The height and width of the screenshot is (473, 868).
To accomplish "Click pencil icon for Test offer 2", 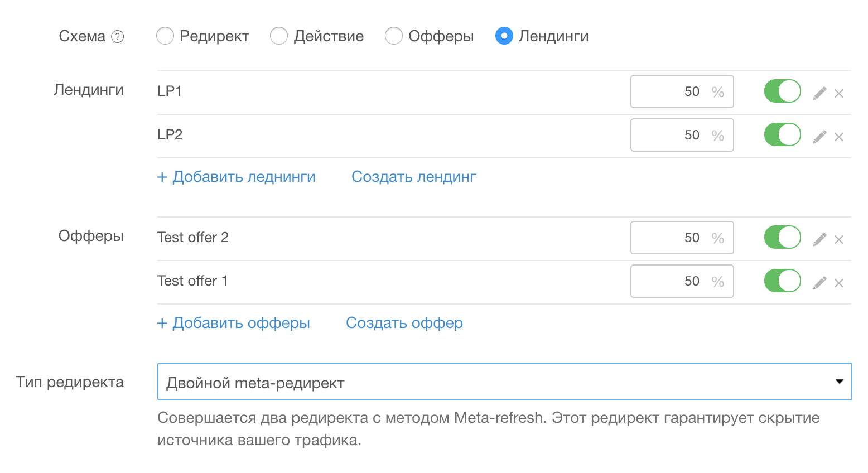I will pyautogui.click(x=819, y=239).
